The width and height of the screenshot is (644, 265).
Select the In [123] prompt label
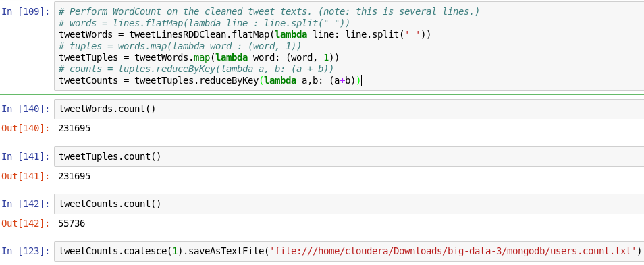[x=26, y=251]
